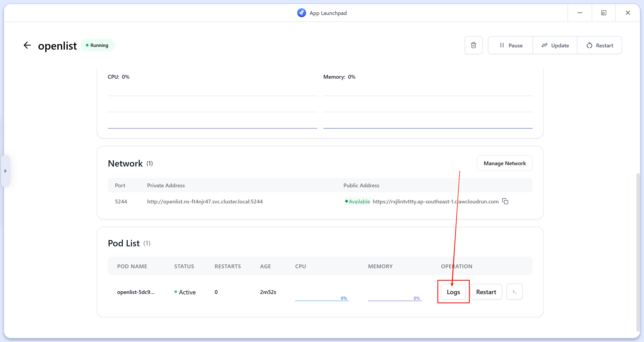Expand the collapsed left sidebar panel
Viewport: 644px width, 342px height.
pos(6,171)
